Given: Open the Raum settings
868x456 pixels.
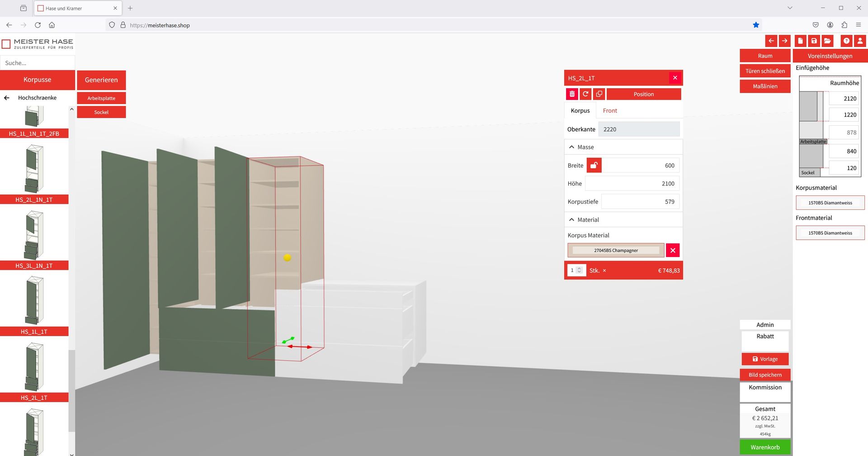Looking at the screenshot, I should [765, 56].
